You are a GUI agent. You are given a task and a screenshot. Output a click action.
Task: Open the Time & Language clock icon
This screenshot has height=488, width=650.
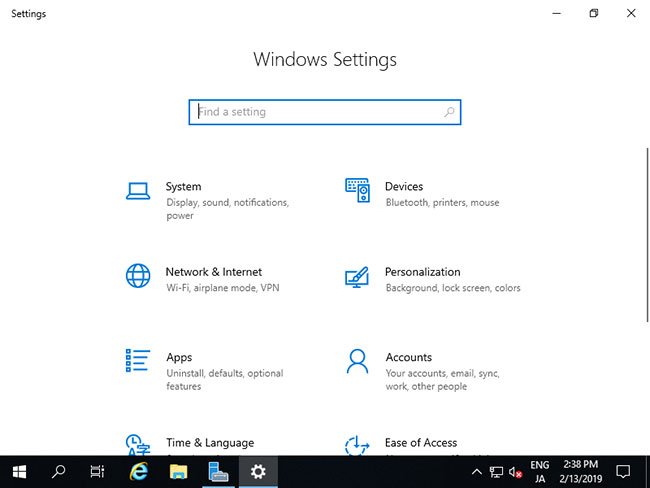[x=138, y=445]
